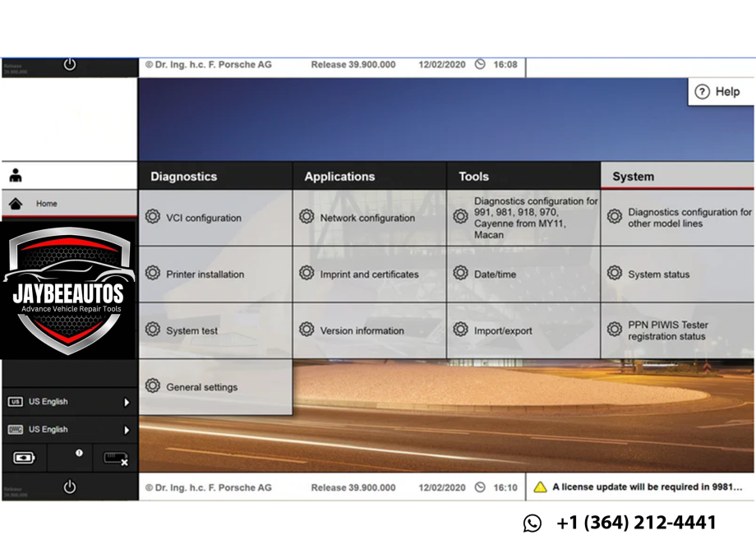The image size is (756, 540).
Task: Click the top power button icon
Action: point(69,64)
